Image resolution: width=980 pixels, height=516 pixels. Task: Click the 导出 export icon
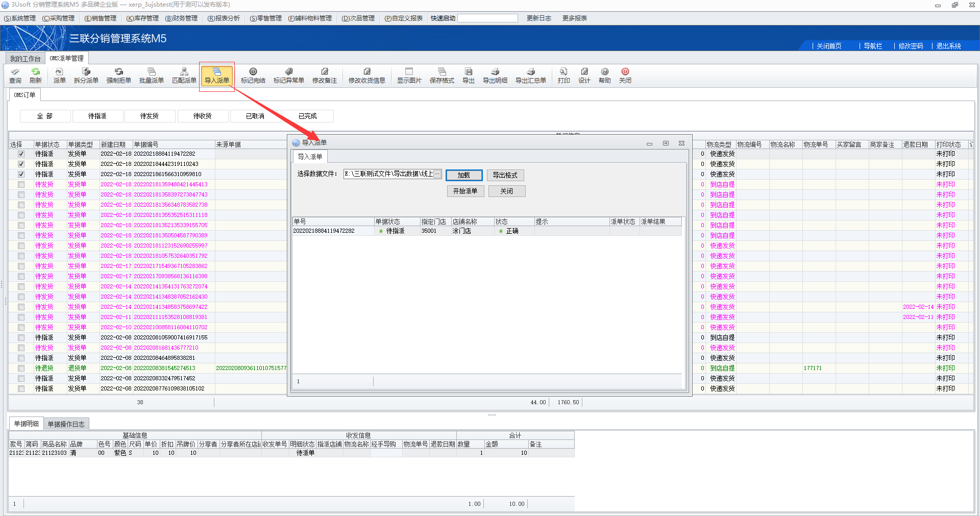tap(469, 76)
